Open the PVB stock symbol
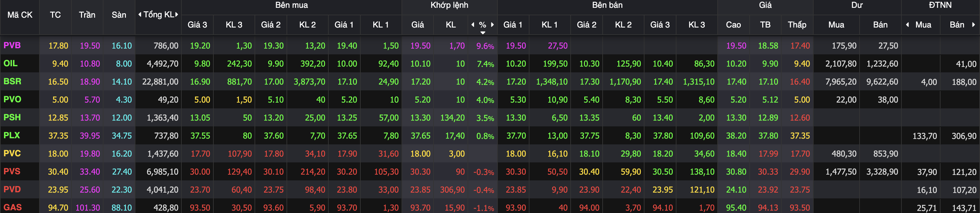 (12, 46)
